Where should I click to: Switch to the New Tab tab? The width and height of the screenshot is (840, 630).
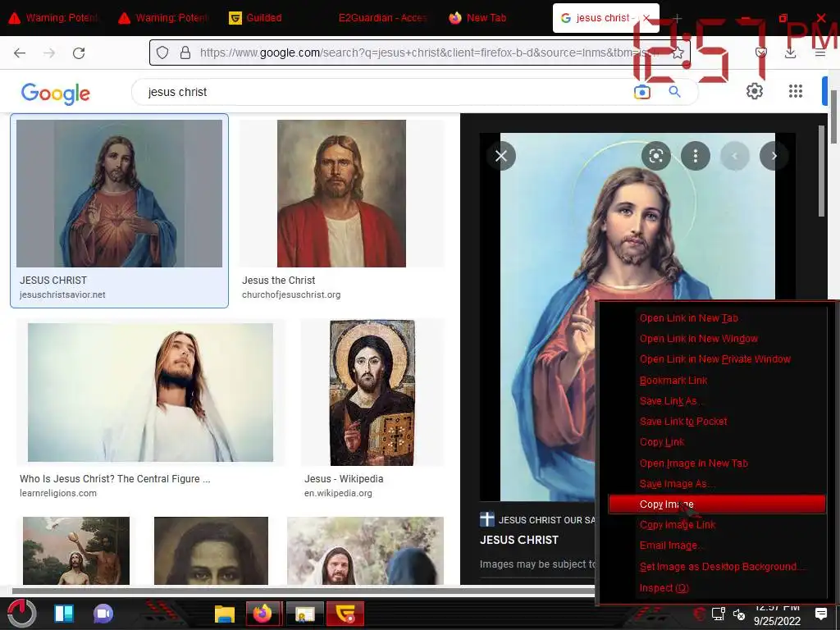[x=477, y=18]
